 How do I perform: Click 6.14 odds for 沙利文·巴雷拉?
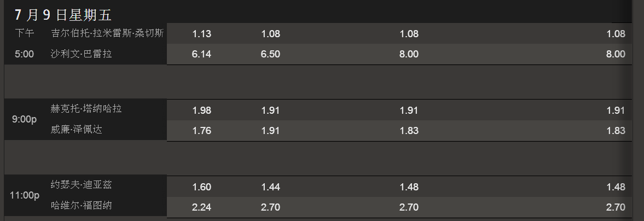(x=202, y=54)
